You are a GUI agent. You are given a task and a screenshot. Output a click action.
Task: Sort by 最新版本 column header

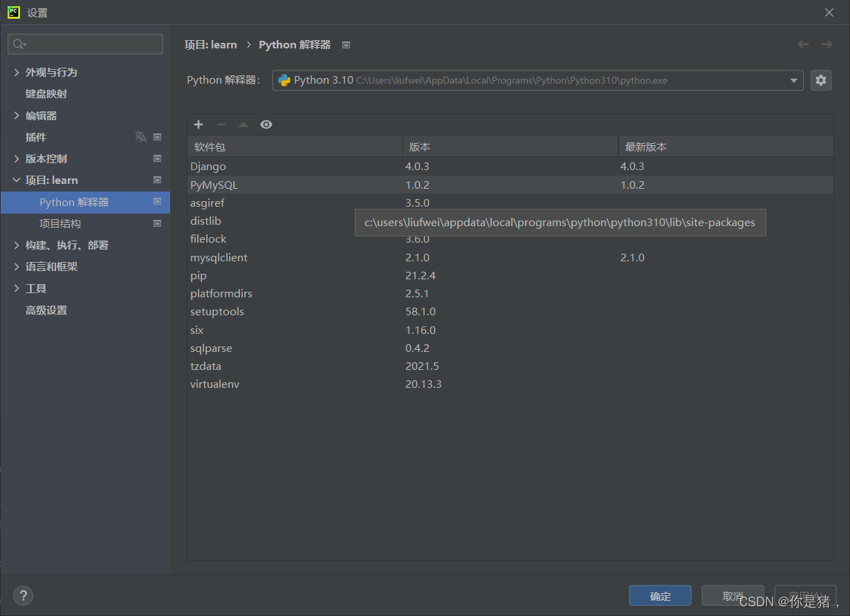click(x=726, y=147)
